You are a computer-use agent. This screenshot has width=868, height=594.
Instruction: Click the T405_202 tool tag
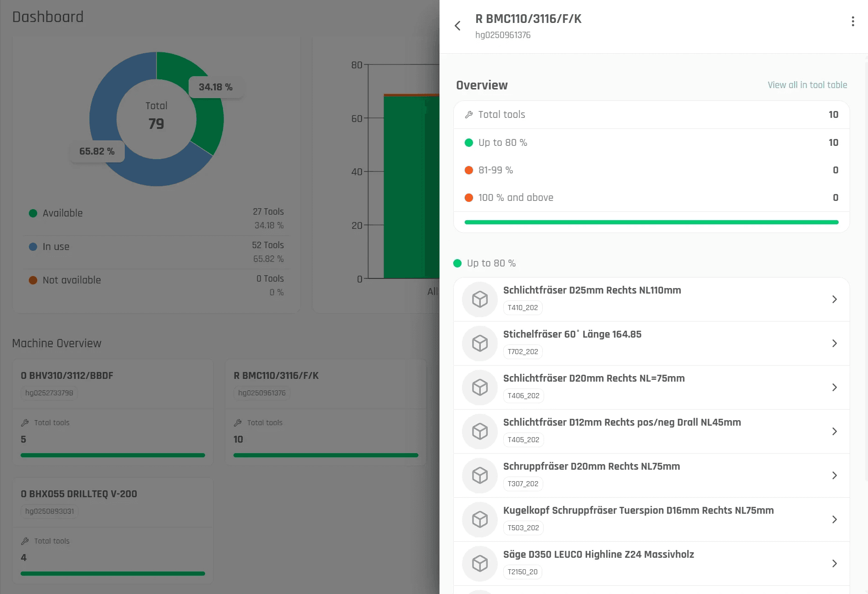click(523, 440)
